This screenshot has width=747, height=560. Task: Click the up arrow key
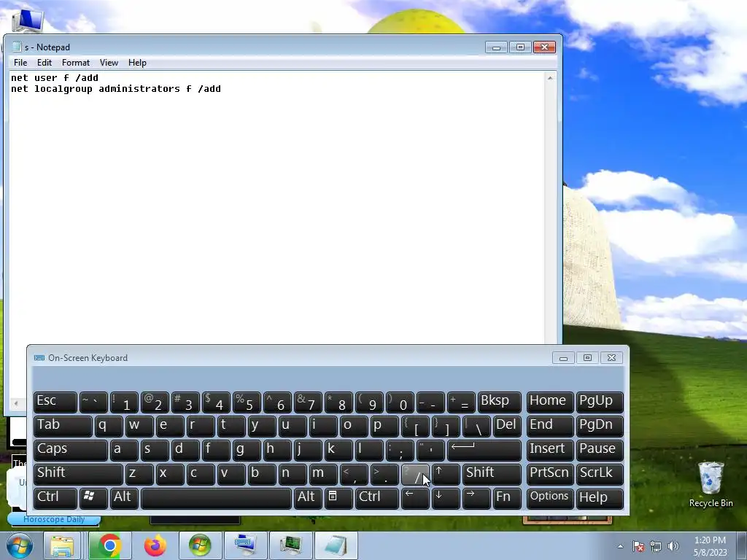click(x=446, y=474)
